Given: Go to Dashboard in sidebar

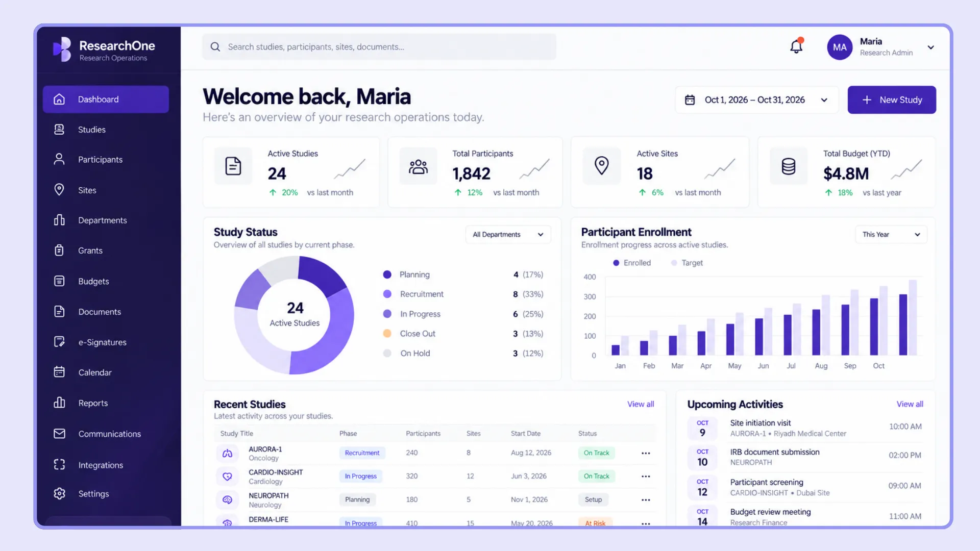Looking at the screenshot, I should coord(106,99).
